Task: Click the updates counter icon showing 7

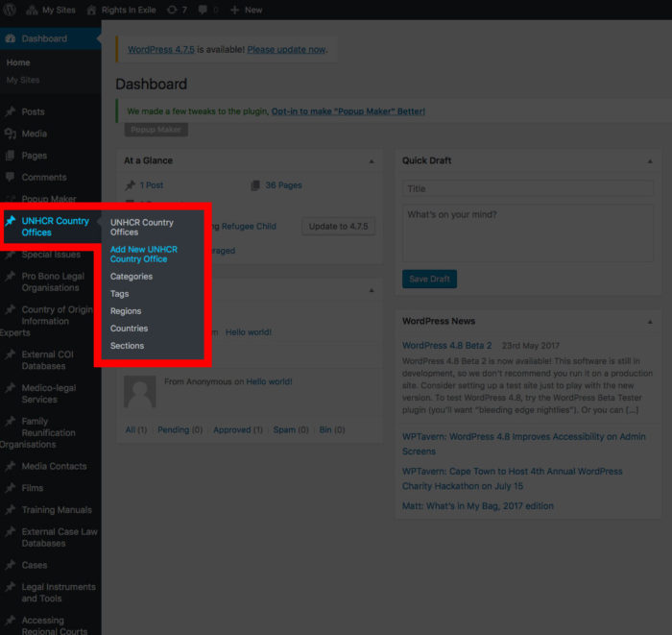Action: [177, 10]
